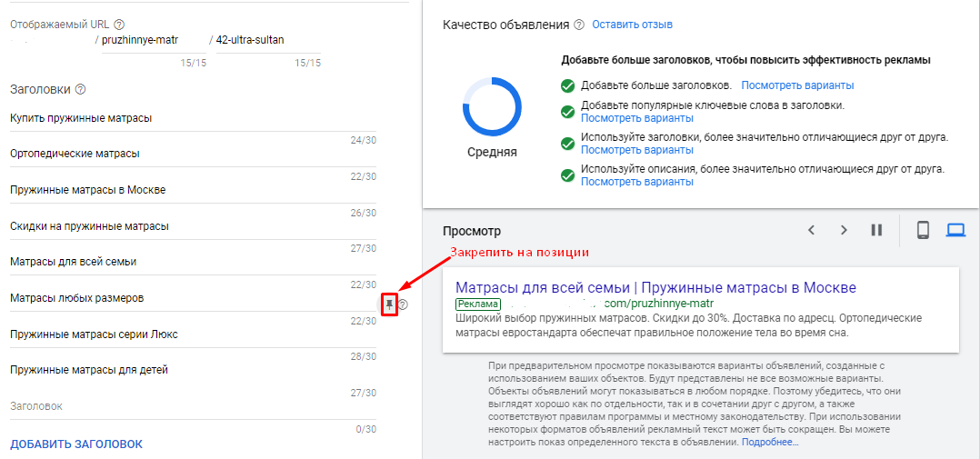Show next ad preview variant
This screenshot has height=459, width=980.
844,230
